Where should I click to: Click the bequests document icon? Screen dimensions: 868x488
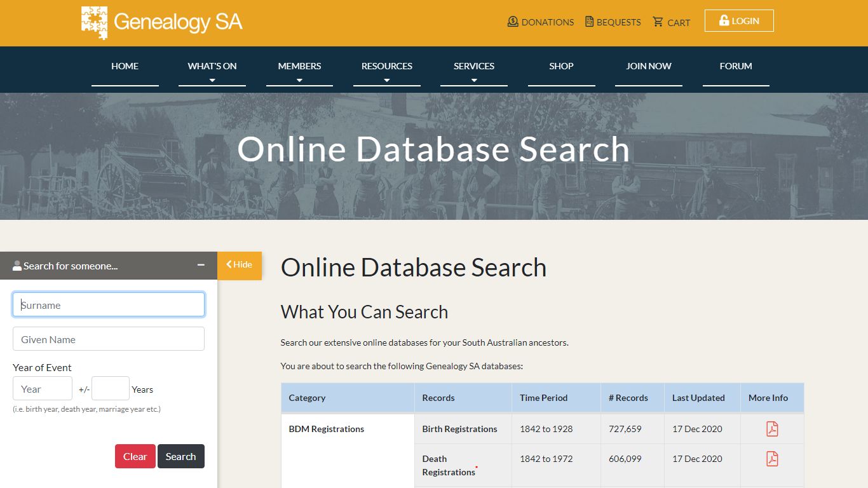pyautogui.click(x=589, y=22)
